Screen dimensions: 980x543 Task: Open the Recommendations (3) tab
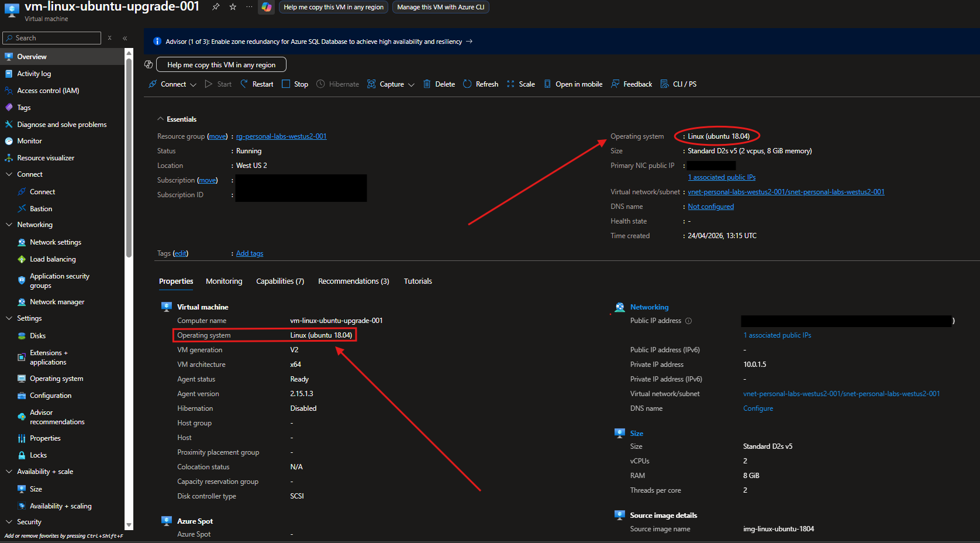(353, 281)
